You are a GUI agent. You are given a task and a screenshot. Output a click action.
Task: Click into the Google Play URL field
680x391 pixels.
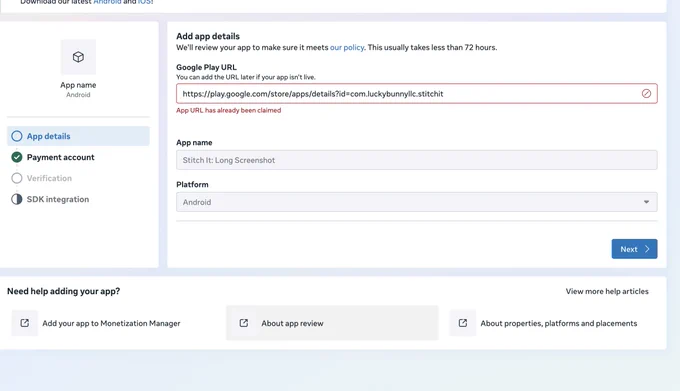(x=416, y=94)
